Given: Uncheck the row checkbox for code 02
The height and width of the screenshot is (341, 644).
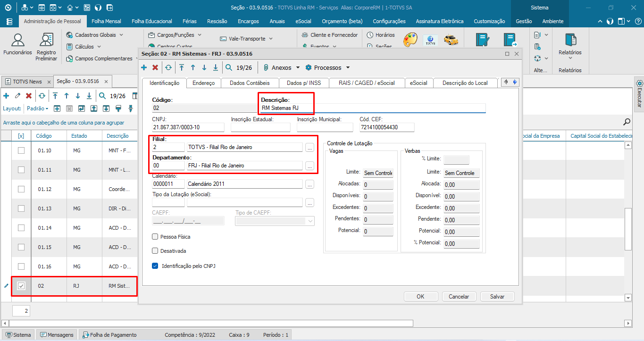Looking at the screenshot, I should coord(21,286).
